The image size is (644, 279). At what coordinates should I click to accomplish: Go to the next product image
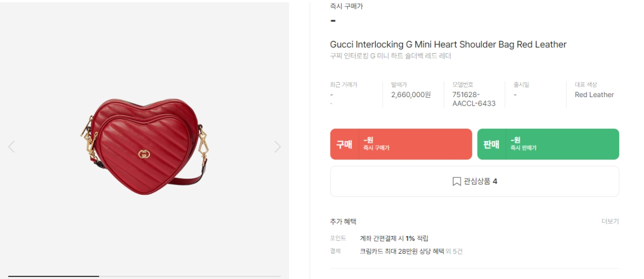277,146
